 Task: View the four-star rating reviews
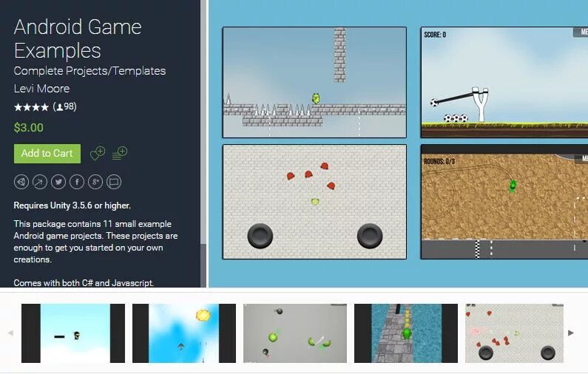tap(32, 107)
